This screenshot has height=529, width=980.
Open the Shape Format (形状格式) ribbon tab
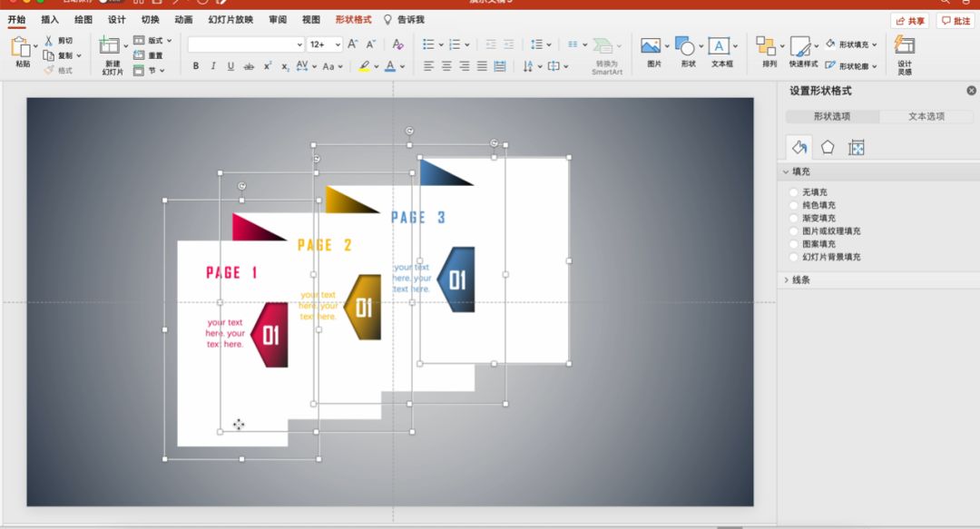point(353,19)
